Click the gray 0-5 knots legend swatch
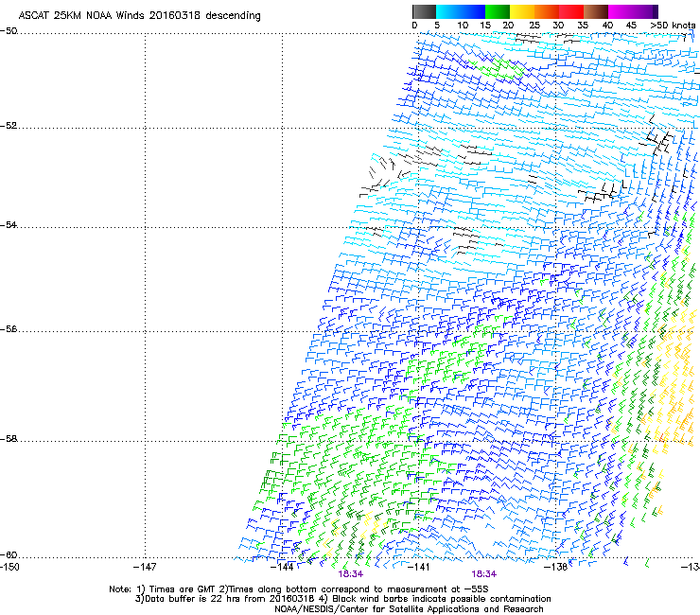The height and width of the screenshot is (615, 700). (x=424, y=11)
